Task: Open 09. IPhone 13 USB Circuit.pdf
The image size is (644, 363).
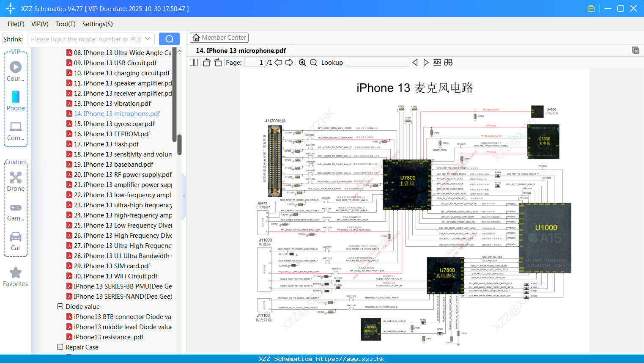Action: (115, 63)
